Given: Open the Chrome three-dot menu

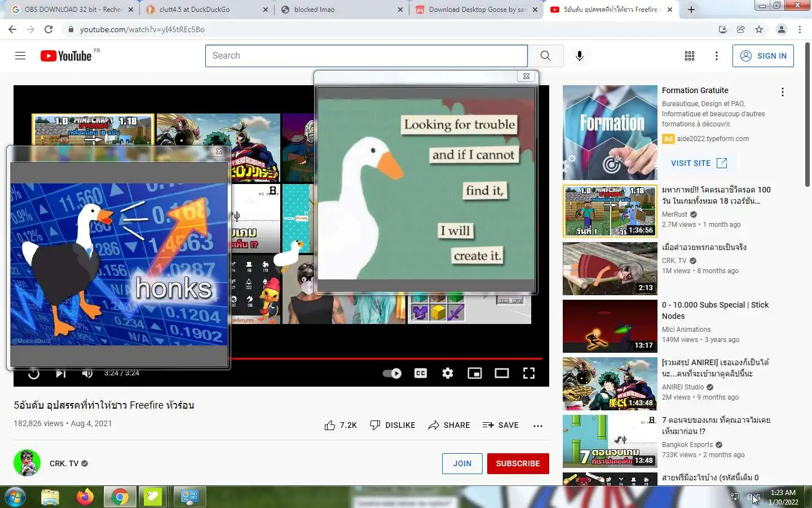Looking at the screenshot, I should 800,29.
